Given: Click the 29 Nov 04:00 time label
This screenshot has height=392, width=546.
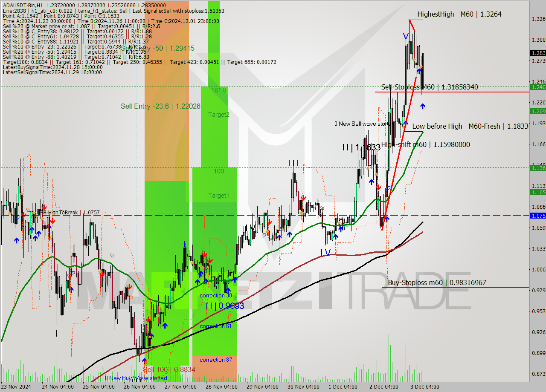Looking at the screenshot, I should 262,387.
